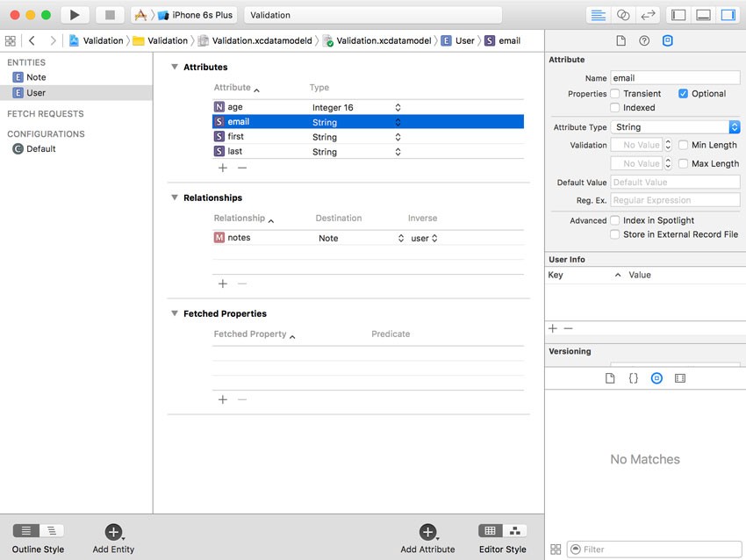Enable the Transient checkbox
Viewport: 746px width, 560px height.
615,94
